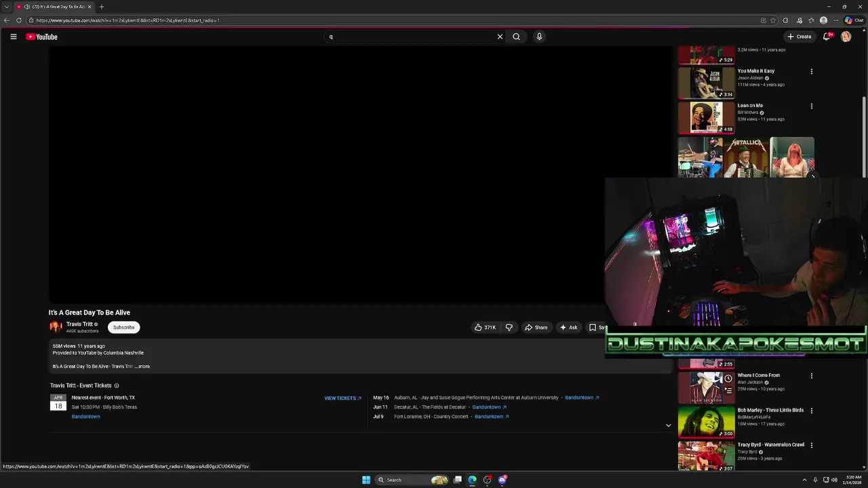868x488 pixels.
Task: Open Bandsintown link for Decatur, AL event
Action: (x=489, y=407)
